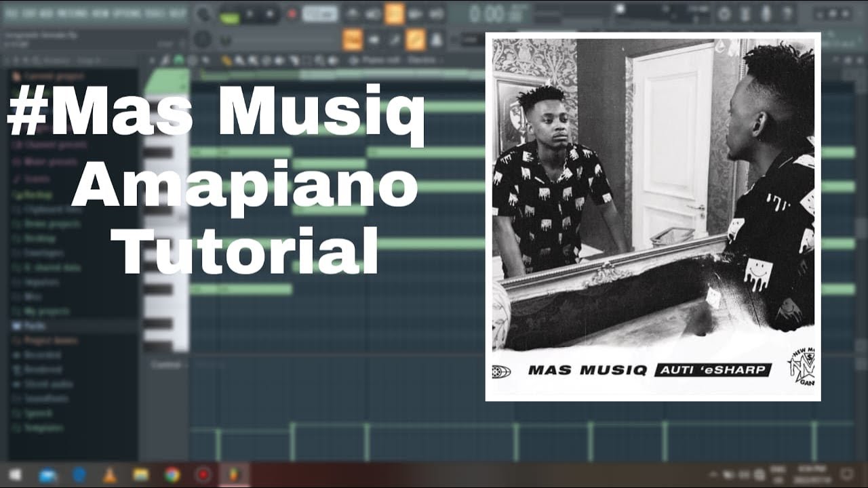Open the Clipboard files folder

click(x=47, y=209)
